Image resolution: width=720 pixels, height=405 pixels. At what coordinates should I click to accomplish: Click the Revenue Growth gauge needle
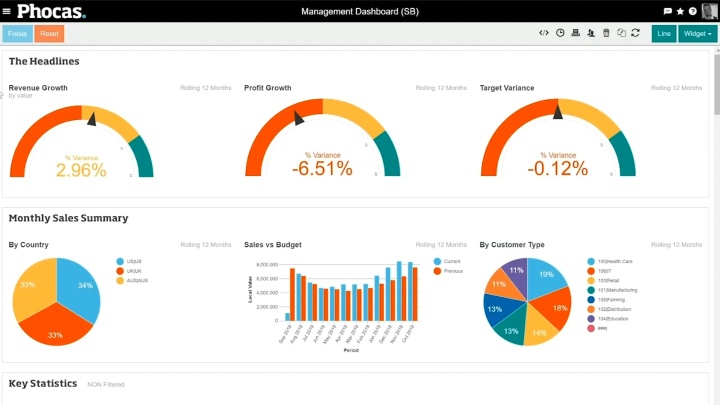click(92, 119)
